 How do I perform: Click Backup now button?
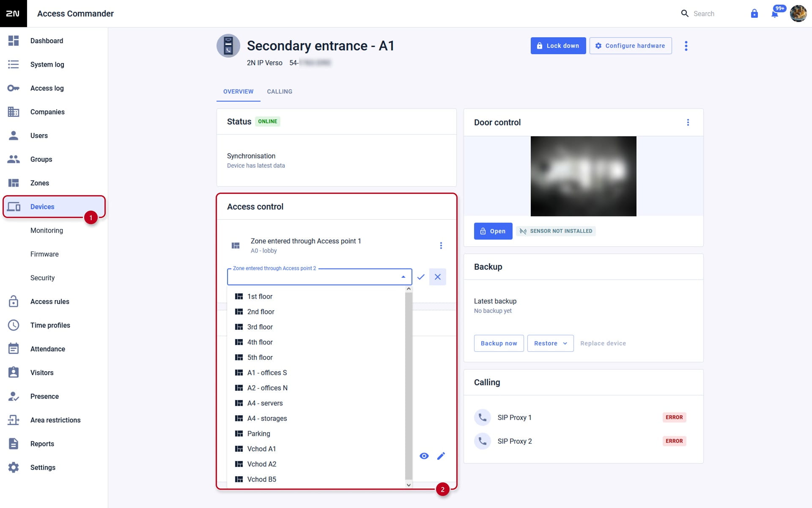[499, 343]
